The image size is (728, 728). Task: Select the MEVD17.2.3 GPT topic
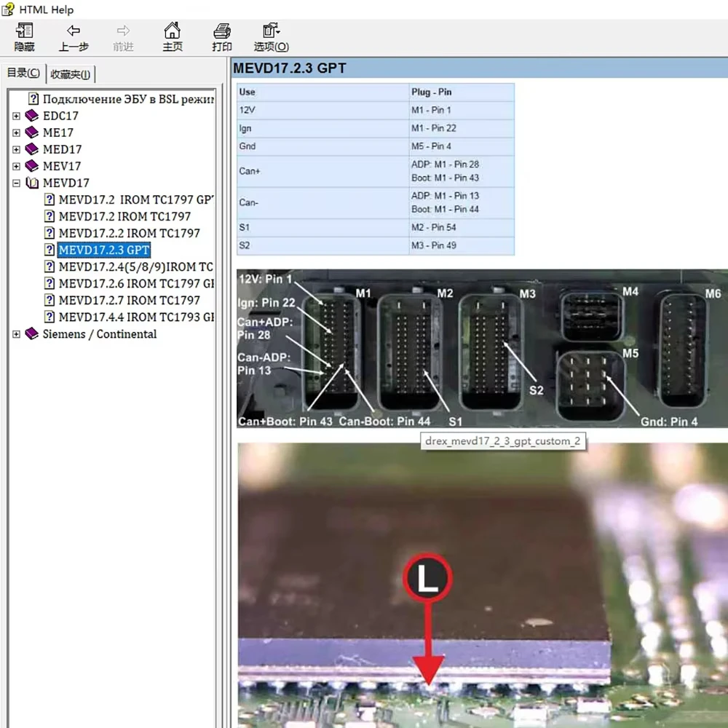(104, 250)
